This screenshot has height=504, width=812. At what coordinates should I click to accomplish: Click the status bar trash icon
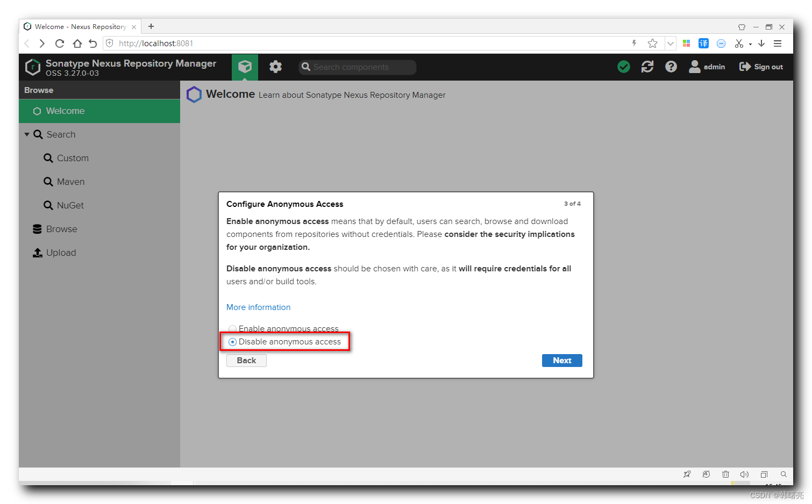pyautogui.click(x=725, y=474)
